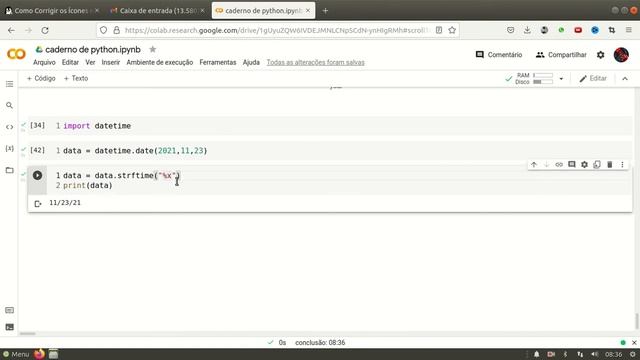Click Firefox icon in taskbar
This screenshot has width=640, height=360.
40,354
